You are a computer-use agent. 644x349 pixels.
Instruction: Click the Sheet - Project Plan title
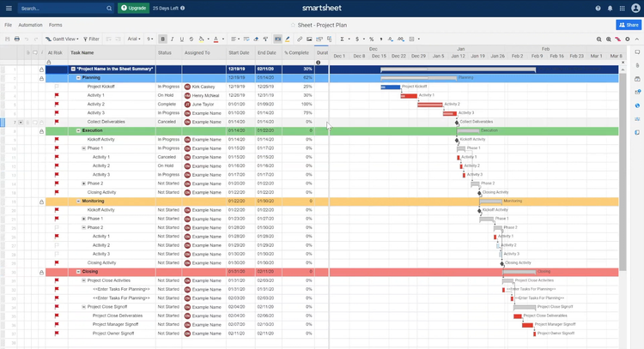(x=322, y=25)
